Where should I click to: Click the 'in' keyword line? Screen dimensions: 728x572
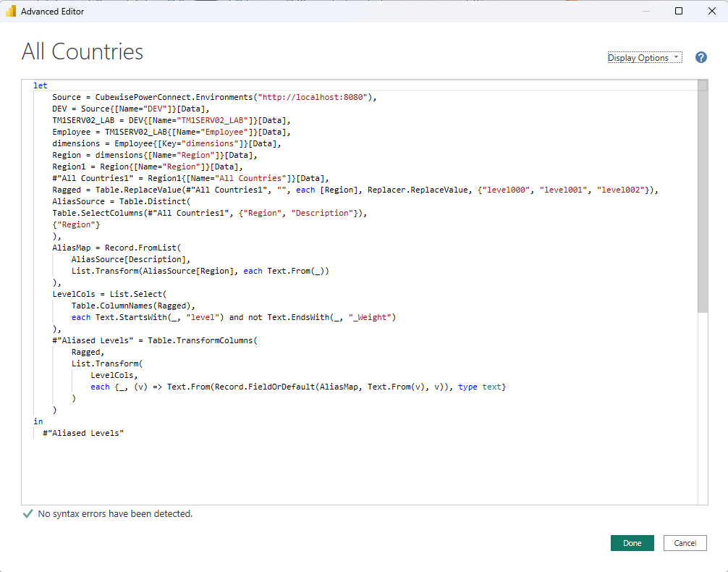pos(38,421)
